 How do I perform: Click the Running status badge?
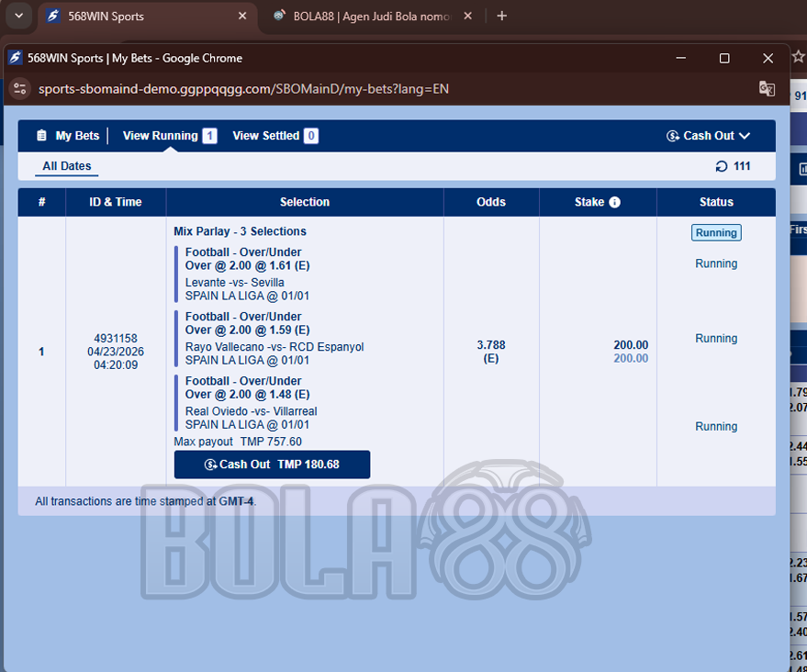tap(716, 232)
